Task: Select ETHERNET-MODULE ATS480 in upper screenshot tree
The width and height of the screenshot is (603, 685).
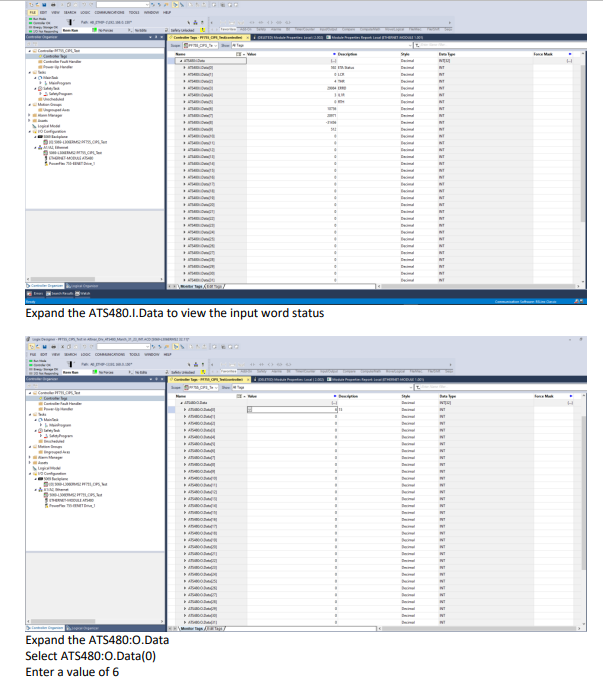Action: click(71, 158)
